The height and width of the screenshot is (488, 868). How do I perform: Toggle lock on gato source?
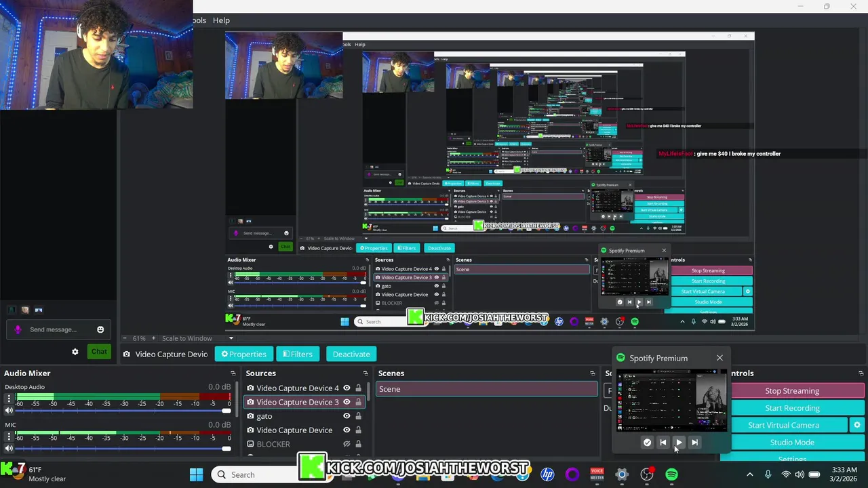pos(358,416)
